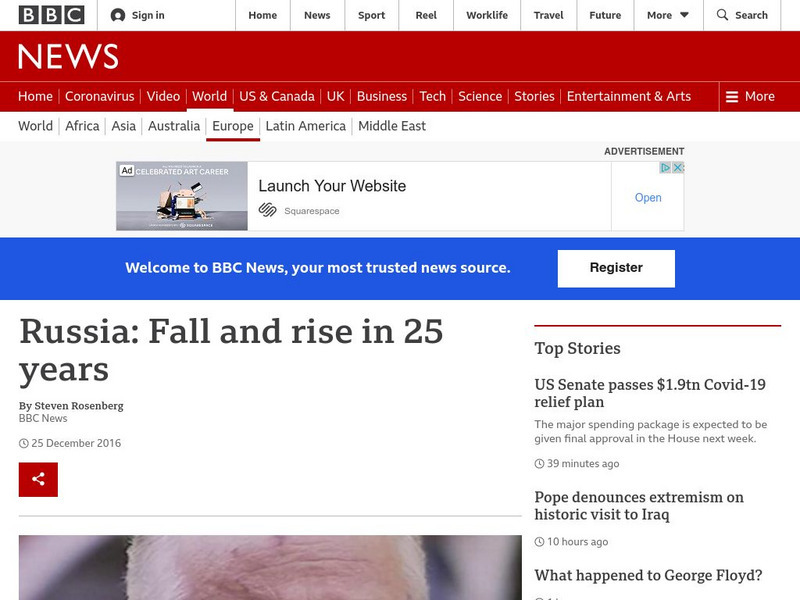
Task: Expand the top bar More dropdown
Action: 668,15
